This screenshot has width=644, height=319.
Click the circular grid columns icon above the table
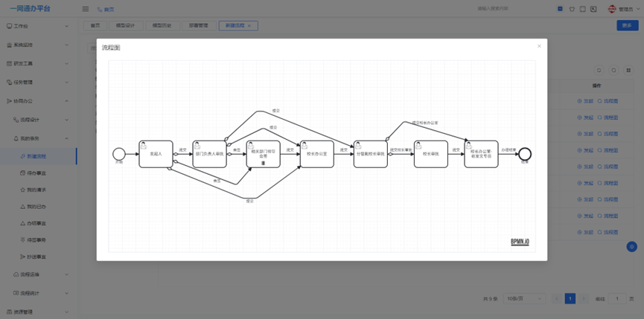point(628,71)
